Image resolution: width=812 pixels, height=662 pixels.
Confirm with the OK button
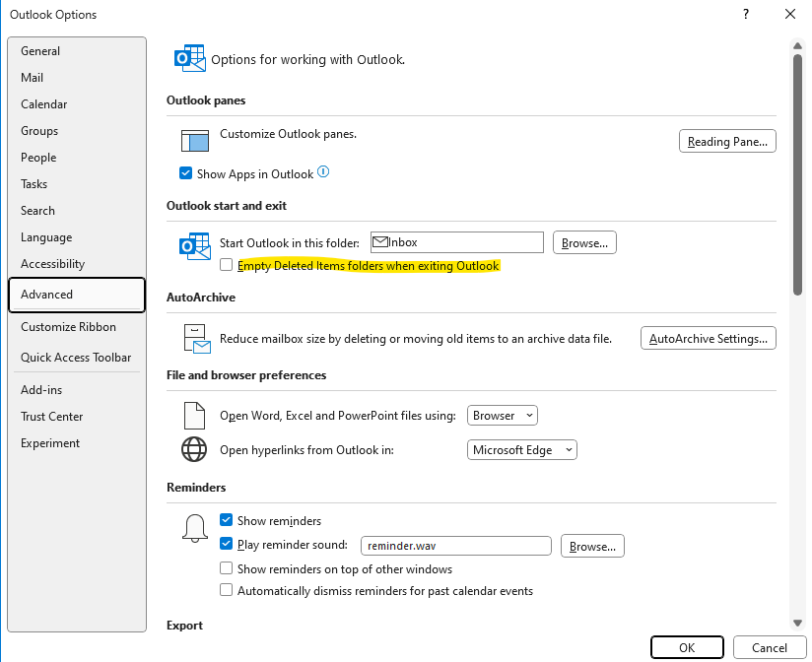click(x=687, y=647)
